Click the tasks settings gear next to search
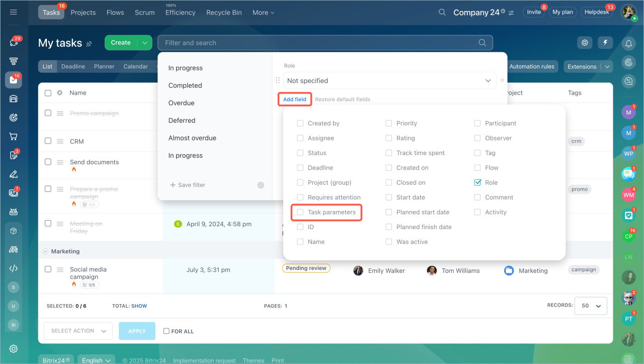This screenshot has width=644, height=364. [585, 43]
